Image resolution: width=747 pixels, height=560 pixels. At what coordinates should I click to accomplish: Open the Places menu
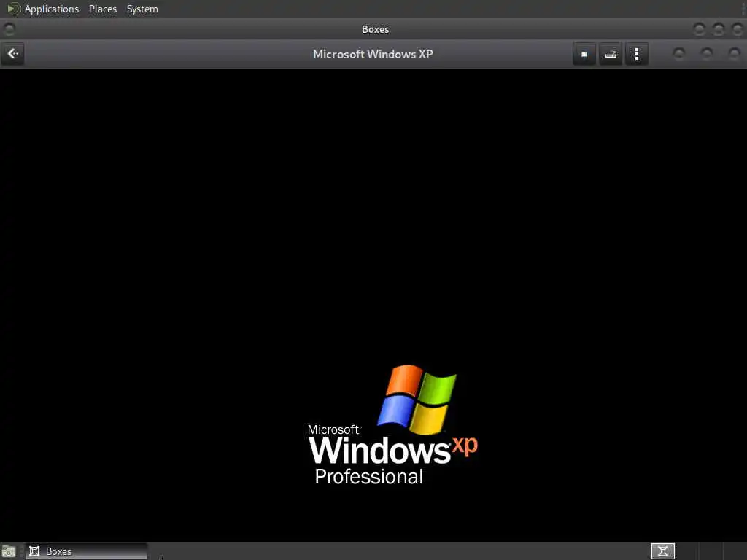102,9
